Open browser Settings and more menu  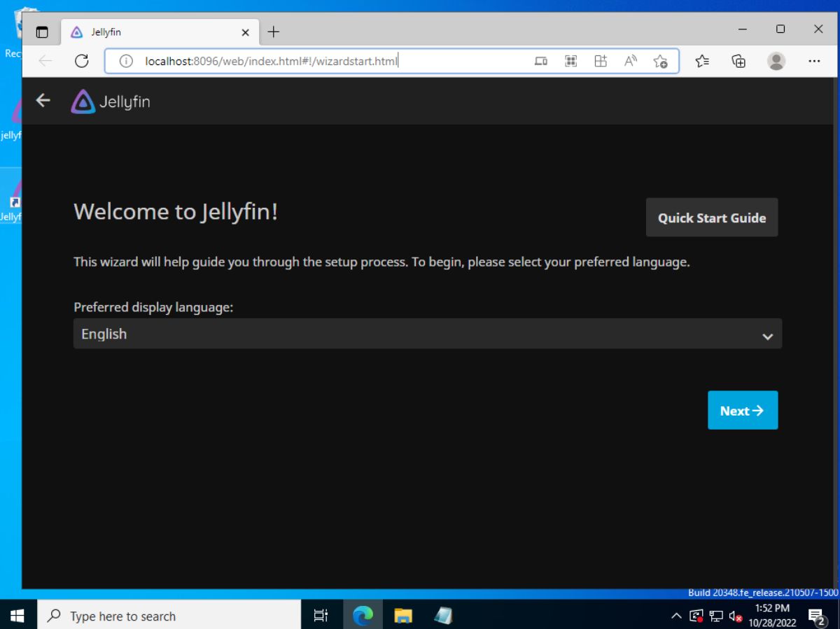point(813,62)
